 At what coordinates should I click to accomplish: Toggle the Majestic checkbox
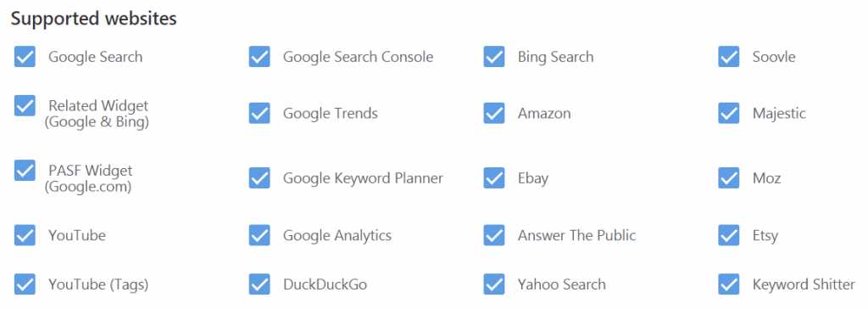[729, 113]
